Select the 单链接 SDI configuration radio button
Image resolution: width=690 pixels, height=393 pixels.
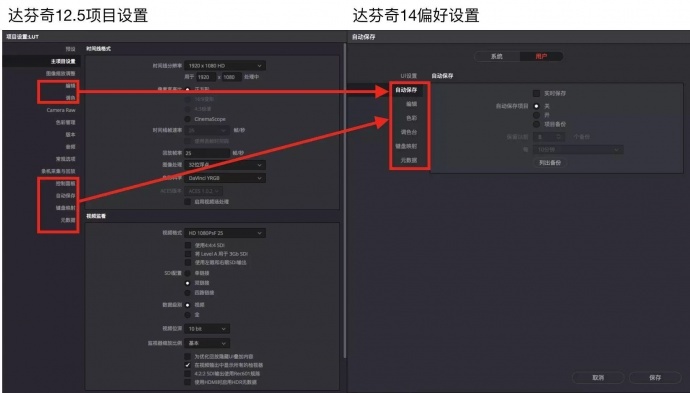pyautogui.click(x=188, y=273)
